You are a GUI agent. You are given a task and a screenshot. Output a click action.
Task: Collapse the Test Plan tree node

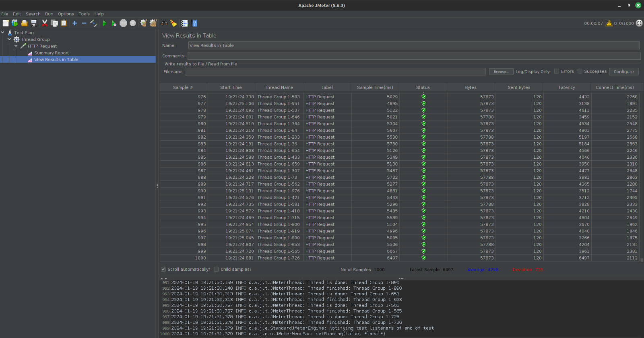[3, 33]
